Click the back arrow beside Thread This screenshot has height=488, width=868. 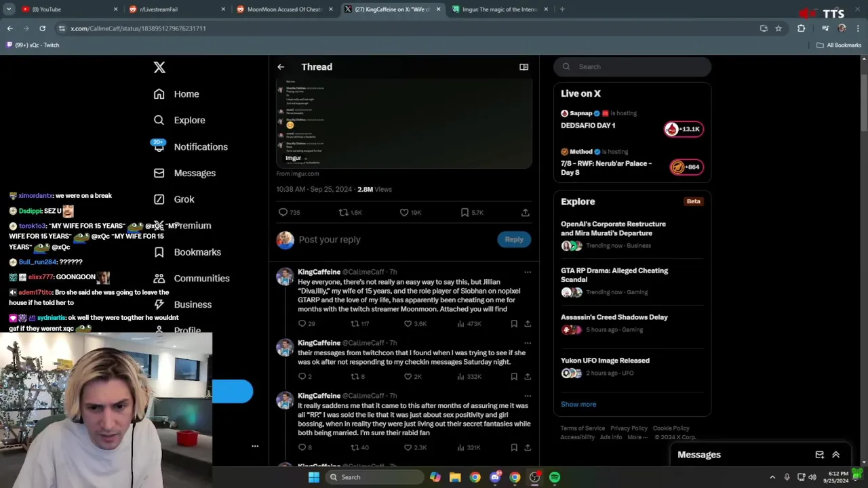coord(281,67)
